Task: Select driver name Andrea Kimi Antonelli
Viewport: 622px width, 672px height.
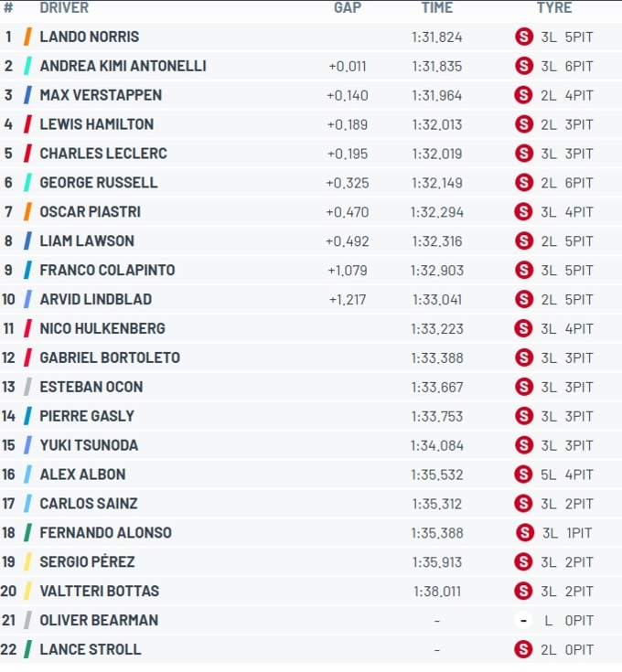Action: click(123, 66)
